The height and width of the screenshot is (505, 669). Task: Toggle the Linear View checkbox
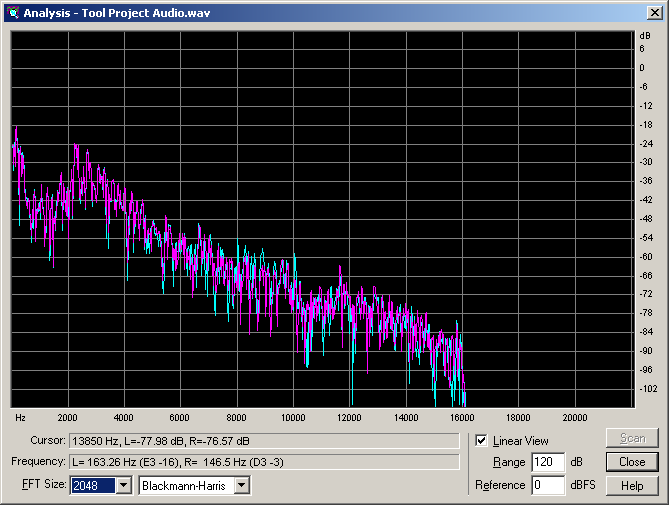(482, 441)
